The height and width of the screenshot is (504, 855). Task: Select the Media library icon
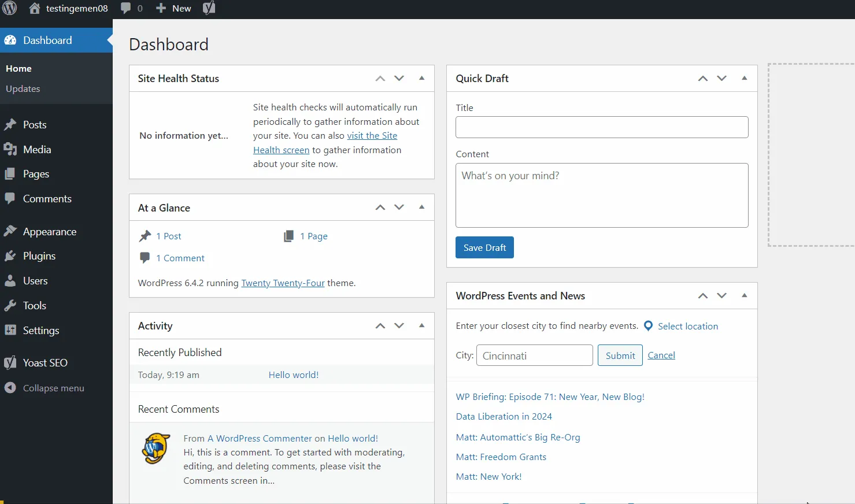click(x=10, y=149)
